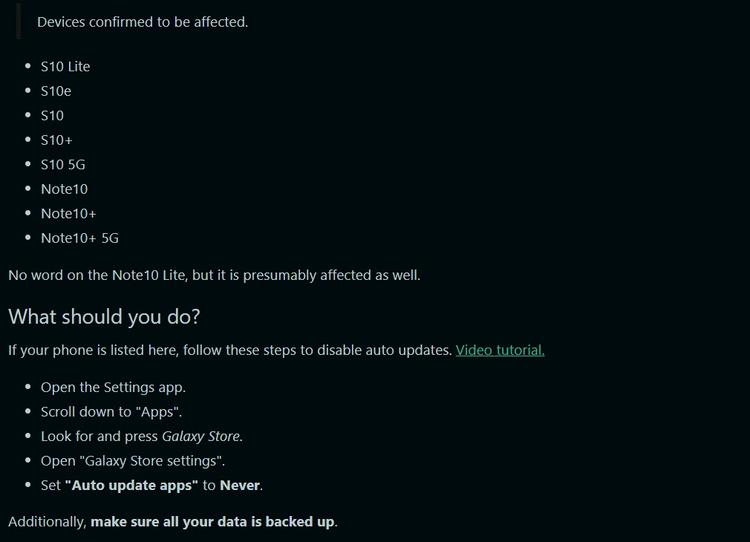Click the plain Note10 list entry

(x=65, y=189)
